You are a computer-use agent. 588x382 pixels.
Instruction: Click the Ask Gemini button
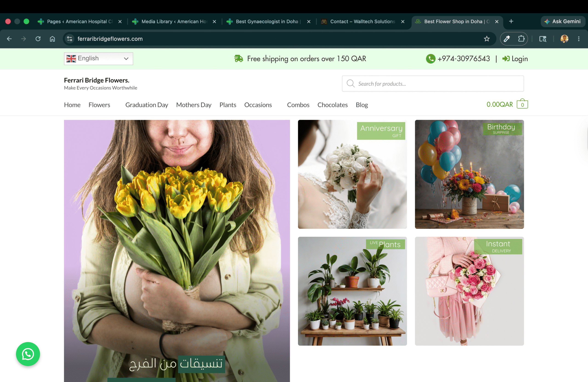[563, 22]
